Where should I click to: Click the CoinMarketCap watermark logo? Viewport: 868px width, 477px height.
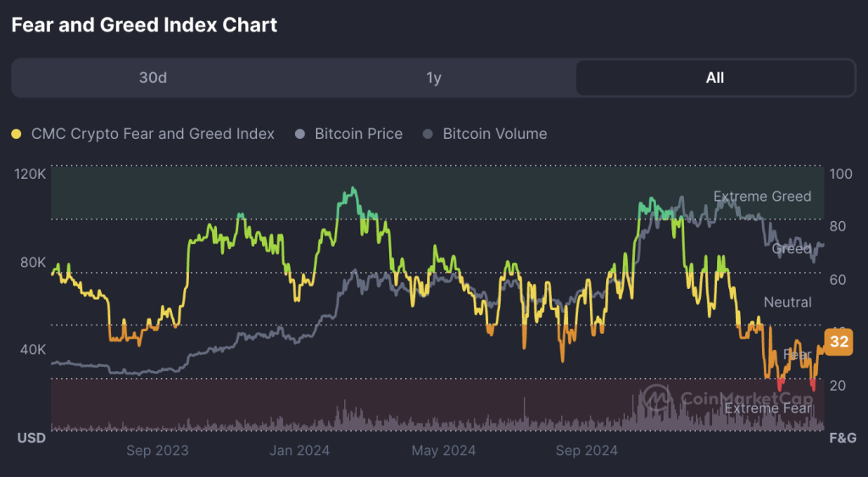click(x=655, y=397)
